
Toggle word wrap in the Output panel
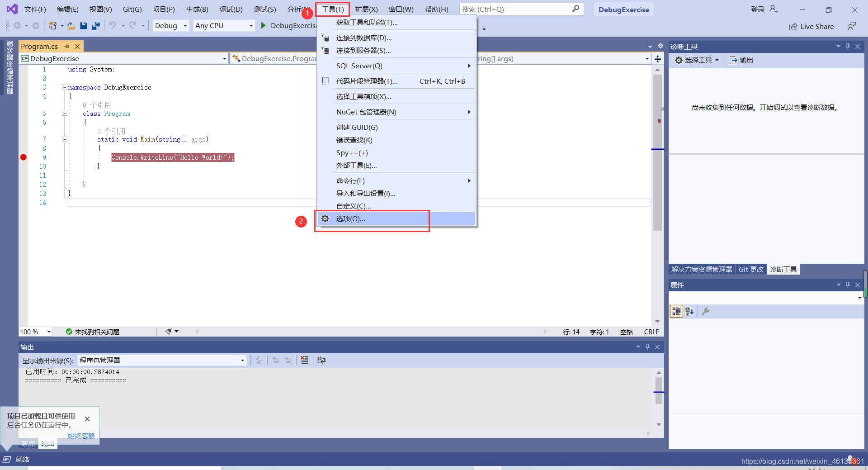click(x=321, y=360)
